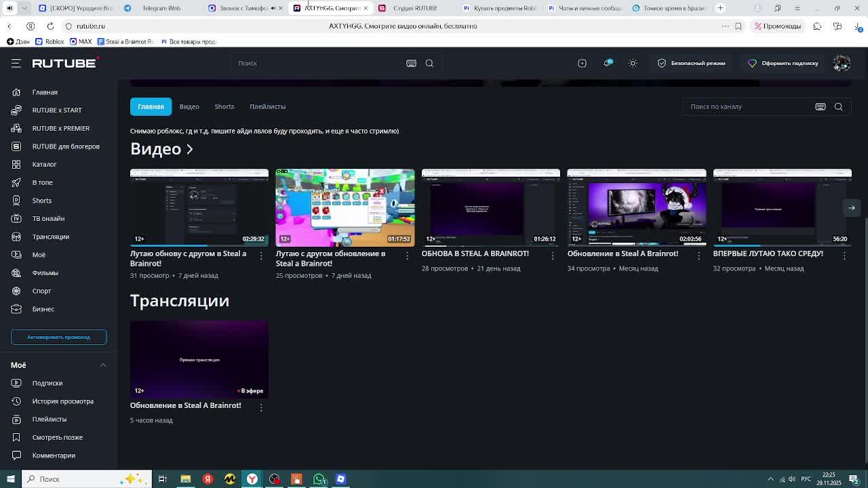This screenshot has height=488, width=868.
Task: Switch to the Shorts channel tab
Action: pos(224,106)
